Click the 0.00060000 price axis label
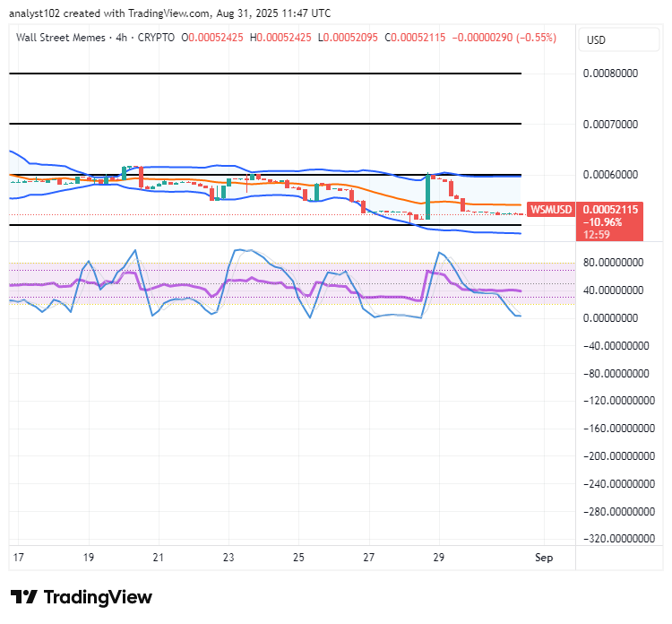 [x=610, y=175]
